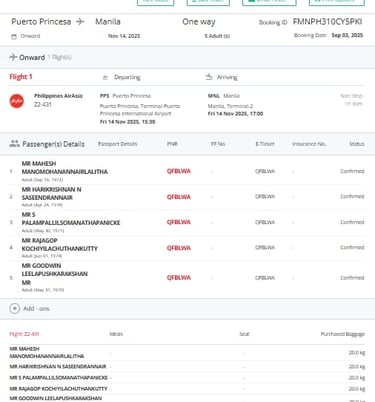This screenshot has height=402, width=375.
Task: Expand Add-ons using the circled plus icon
Action: click(15, 308)
